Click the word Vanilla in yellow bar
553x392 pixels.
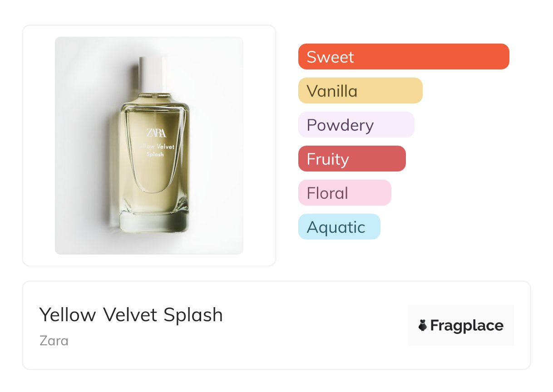[332, 91]
